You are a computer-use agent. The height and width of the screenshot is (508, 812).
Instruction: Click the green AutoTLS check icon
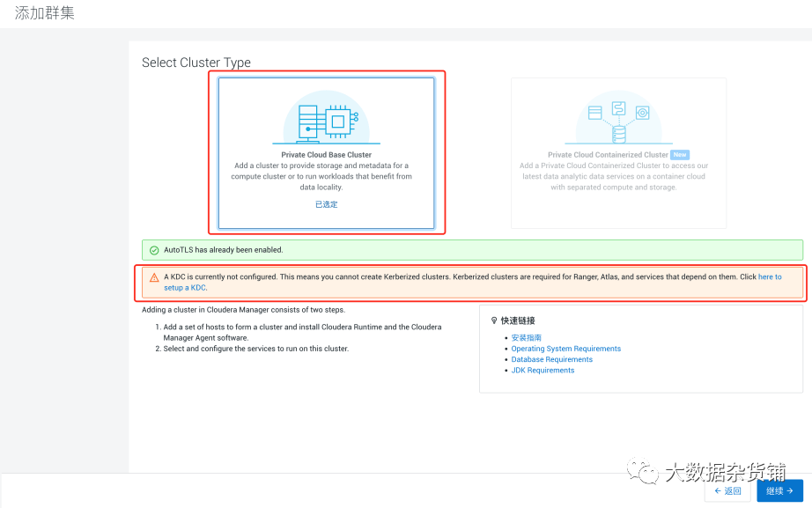tap(154, 250)
